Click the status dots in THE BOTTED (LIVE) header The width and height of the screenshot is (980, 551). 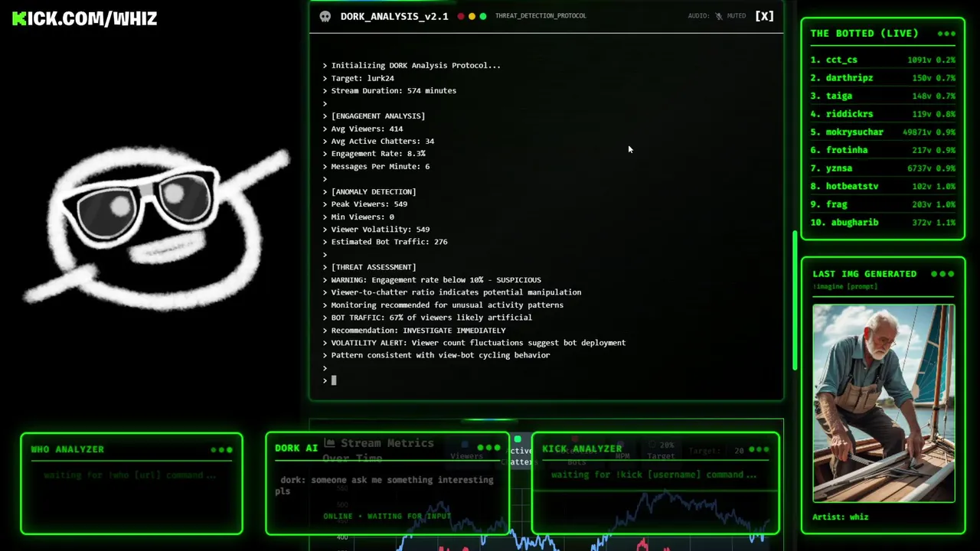946,34
